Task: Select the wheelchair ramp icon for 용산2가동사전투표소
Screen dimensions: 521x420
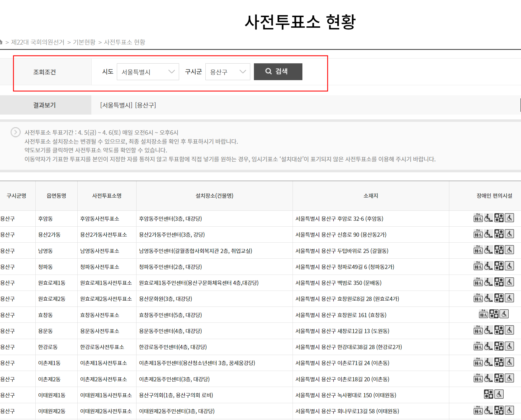Action: [x=488, y=235]
